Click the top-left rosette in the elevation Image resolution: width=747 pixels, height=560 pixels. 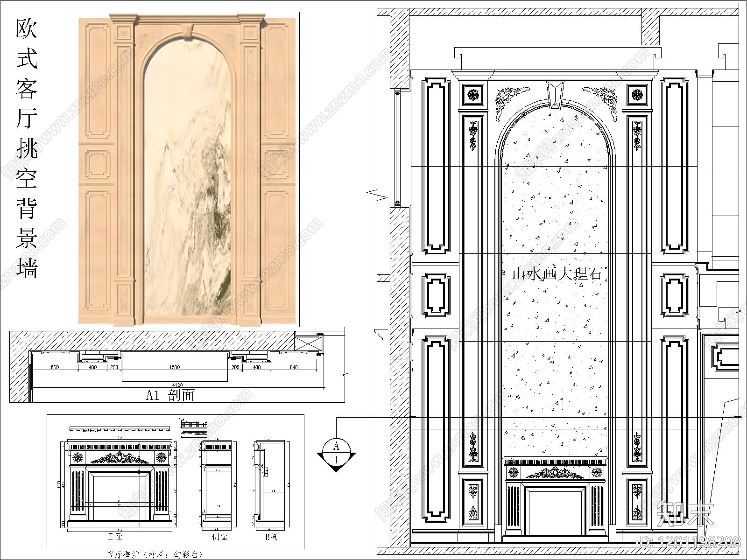tap(474, 95)
